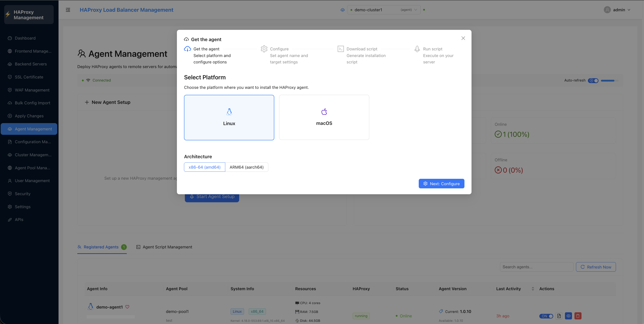Open Agent Pool Management in sidebar
This screenshot has width=644, height=324.
point(29,168)
